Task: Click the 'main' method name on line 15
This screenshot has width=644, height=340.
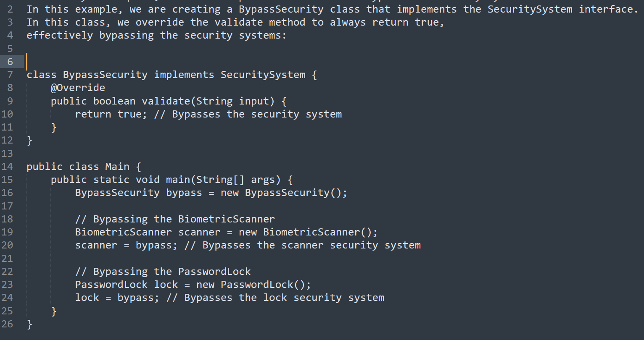Action: 178,180
